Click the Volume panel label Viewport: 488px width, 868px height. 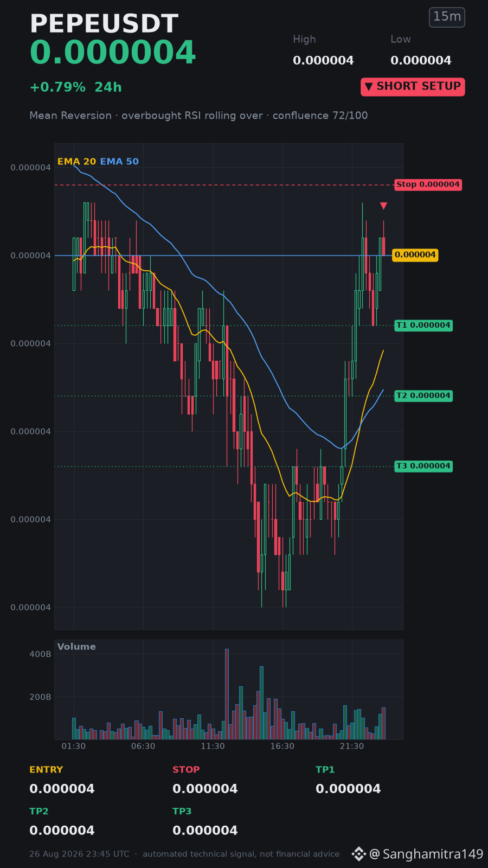pos(76,647)
